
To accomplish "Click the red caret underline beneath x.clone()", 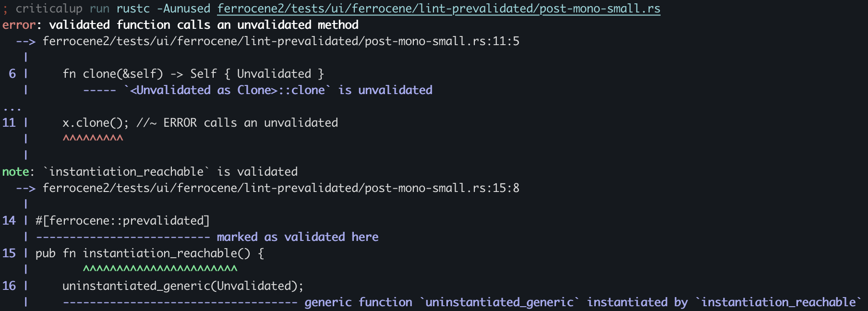I will [x=93, y=139].
